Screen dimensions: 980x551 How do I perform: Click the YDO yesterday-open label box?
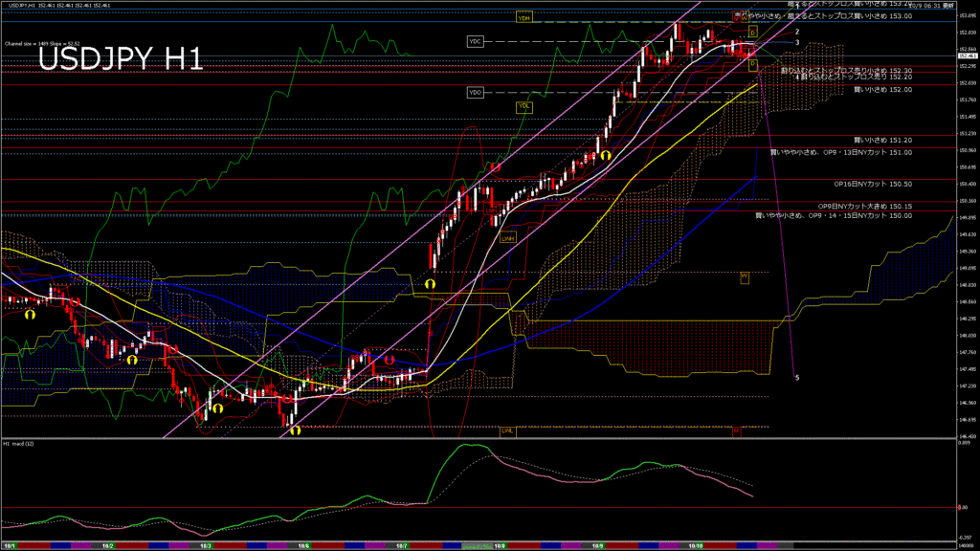tap(476, 92)
